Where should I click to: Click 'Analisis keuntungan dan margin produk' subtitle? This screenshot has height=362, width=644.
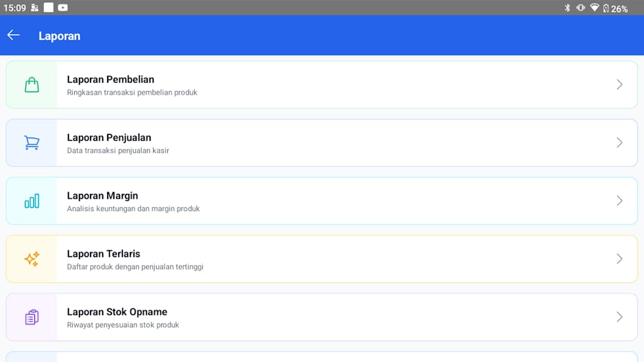(x=133, y=209)
